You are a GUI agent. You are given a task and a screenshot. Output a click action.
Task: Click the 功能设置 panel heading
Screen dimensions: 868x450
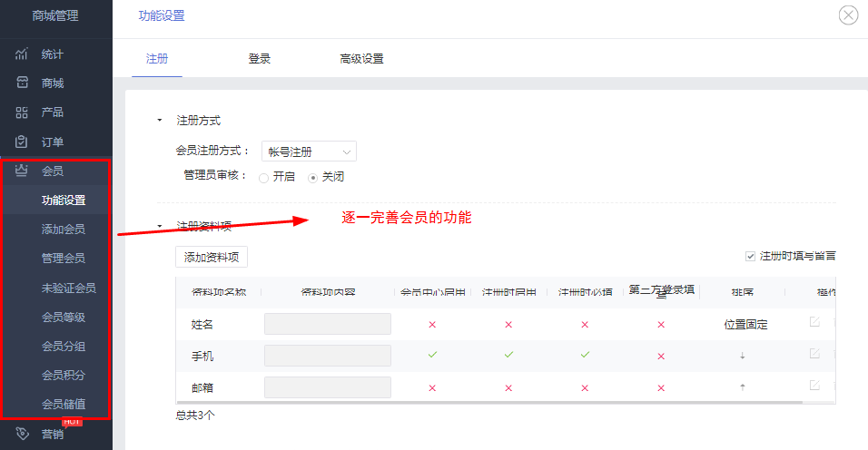(x=162, y=16)
